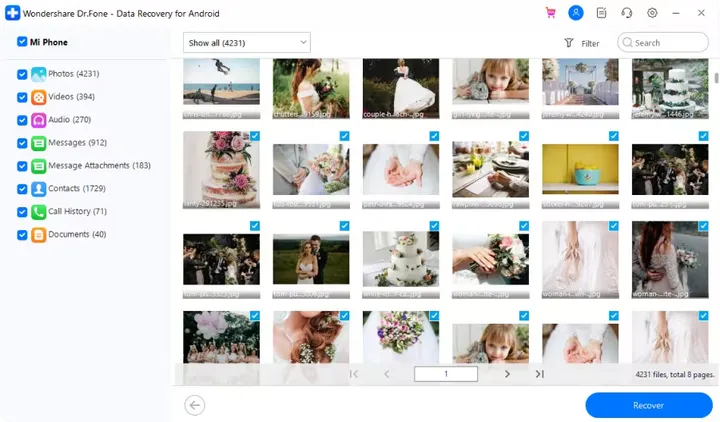Click the Filter button label
Screen dimensions: 720x422
coord(590,43)
